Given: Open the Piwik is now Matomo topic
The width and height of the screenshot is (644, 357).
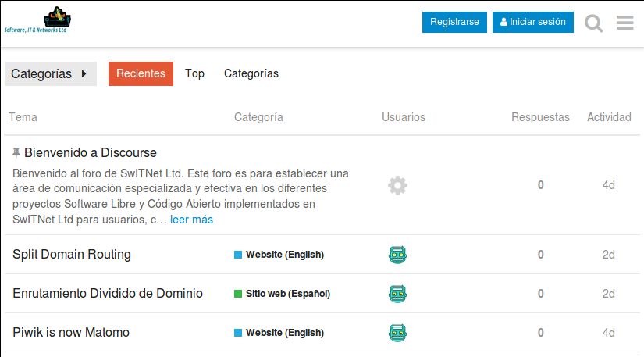Looking at the screenshot, I should [x=71, y=332].
